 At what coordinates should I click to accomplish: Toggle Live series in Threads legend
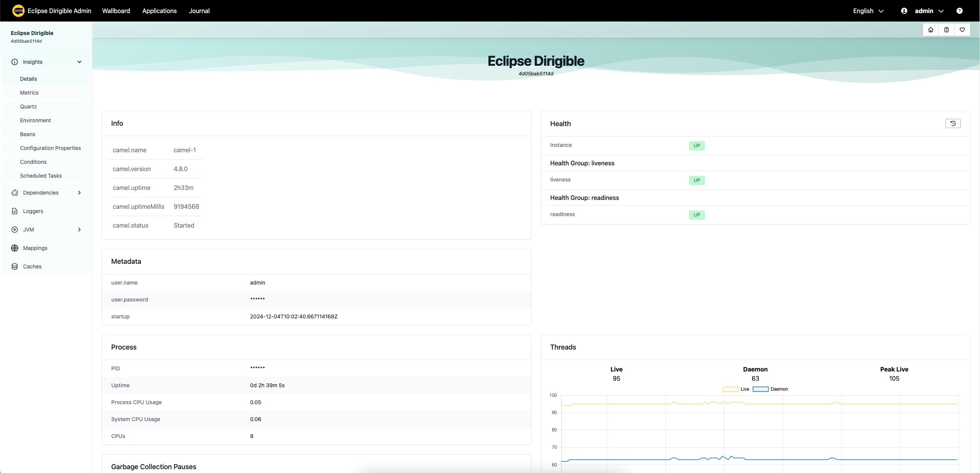click(736, 389)
